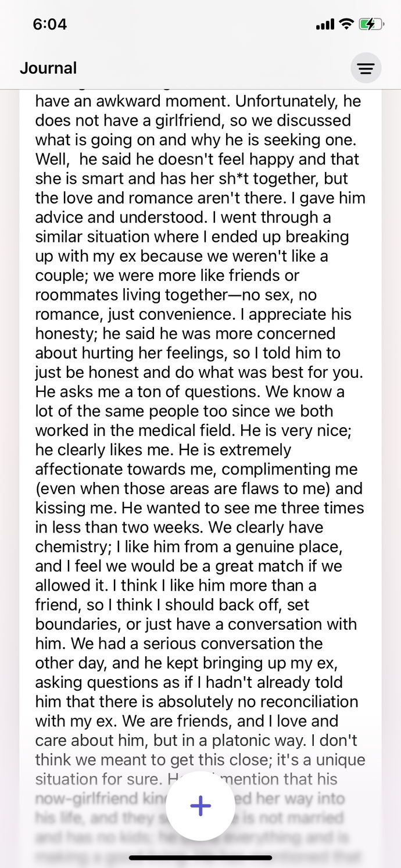The height and width of the screenshot is (868, 401).
Task: Tap the cellular signal bars icon
Action: click(x=325, y=25)
